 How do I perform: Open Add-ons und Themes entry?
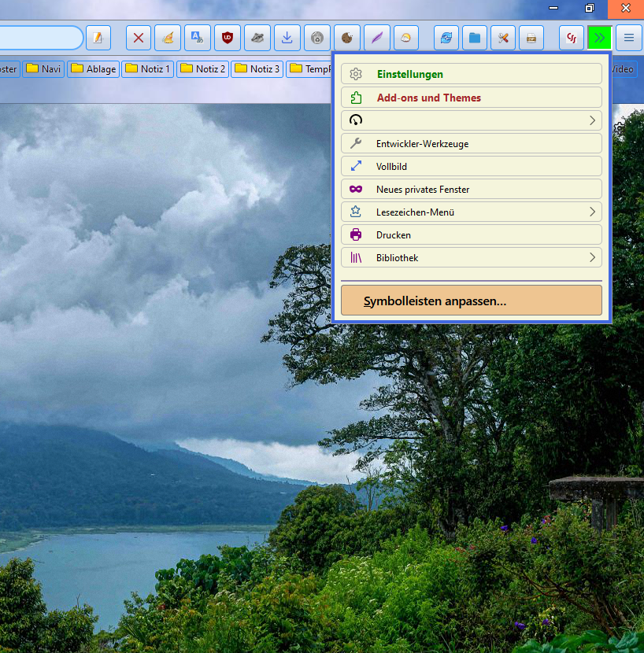point(472,98)
